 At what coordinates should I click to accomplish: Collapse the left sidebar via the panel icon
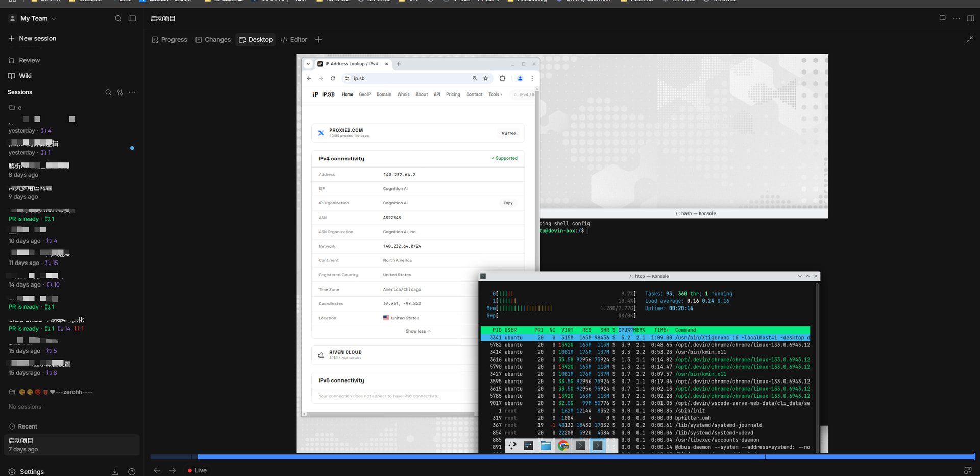pyautogui.click(x=132, y=18)
